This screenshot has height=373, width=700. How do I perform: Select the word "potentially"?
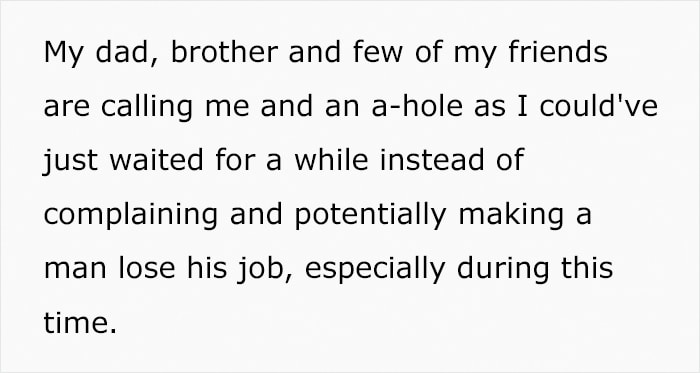[x=370, y=216]
